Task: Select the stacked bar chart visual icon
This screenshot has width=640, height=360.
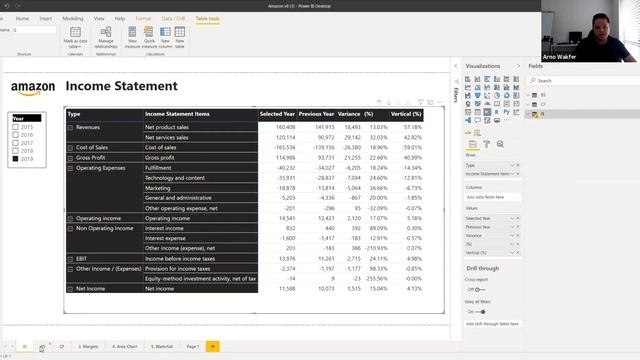Action: click(x=468, y=79)
